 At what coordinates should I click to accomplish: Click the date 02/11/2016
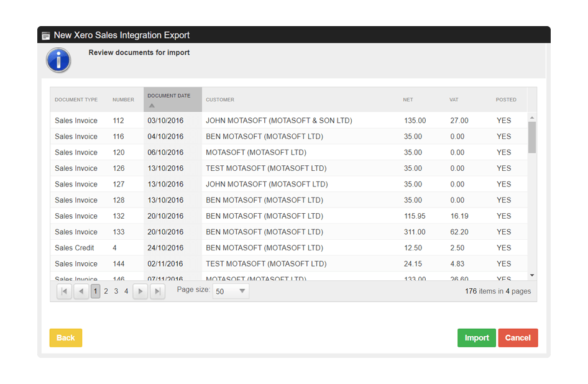tap(165, 264)
